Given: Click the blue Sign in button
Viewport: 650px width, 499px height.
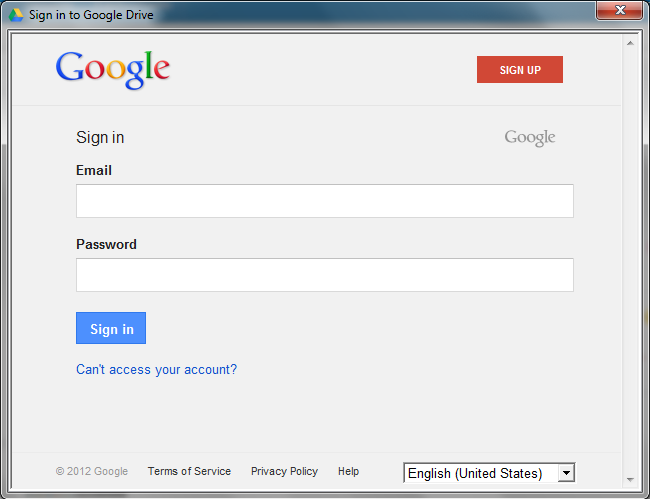Looking at the screenshot, I should [111, 328].
